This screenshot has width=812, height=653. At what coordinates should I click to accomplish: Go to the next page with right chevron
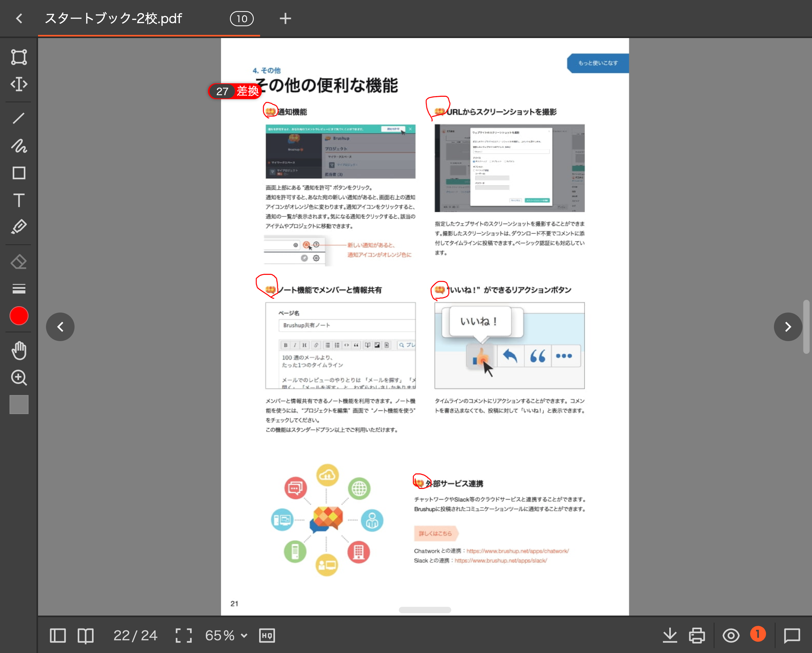click(x=788, y=327)
